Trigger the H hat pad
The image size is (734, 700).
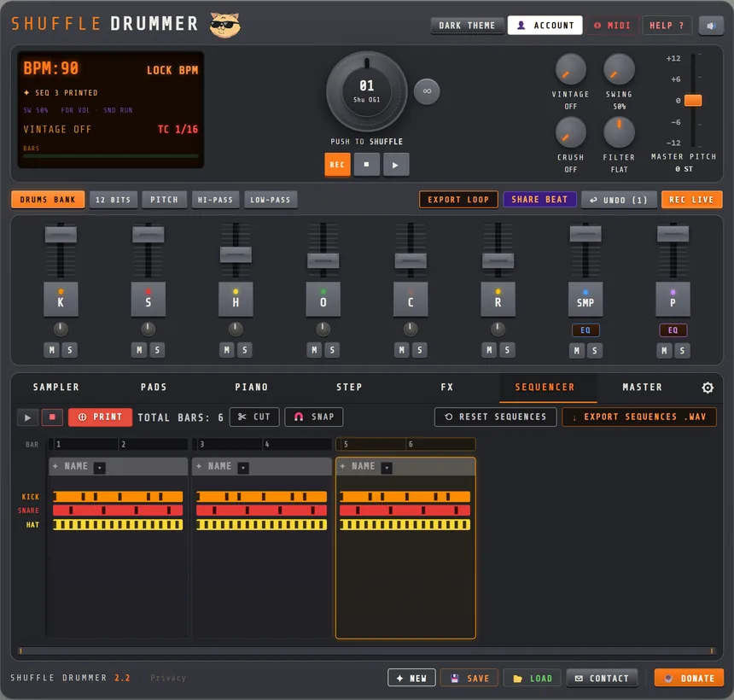(x=236, y=299)
